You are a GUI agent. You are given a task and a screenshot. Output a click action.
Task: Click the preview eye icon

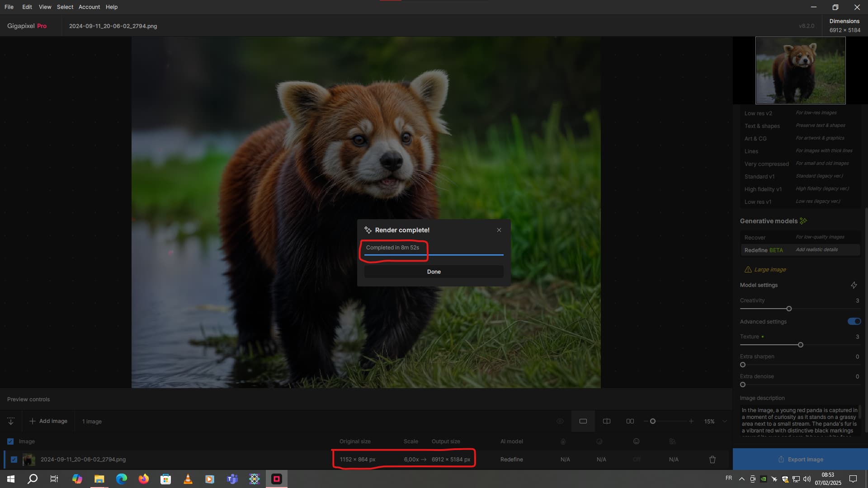point(560,421)
